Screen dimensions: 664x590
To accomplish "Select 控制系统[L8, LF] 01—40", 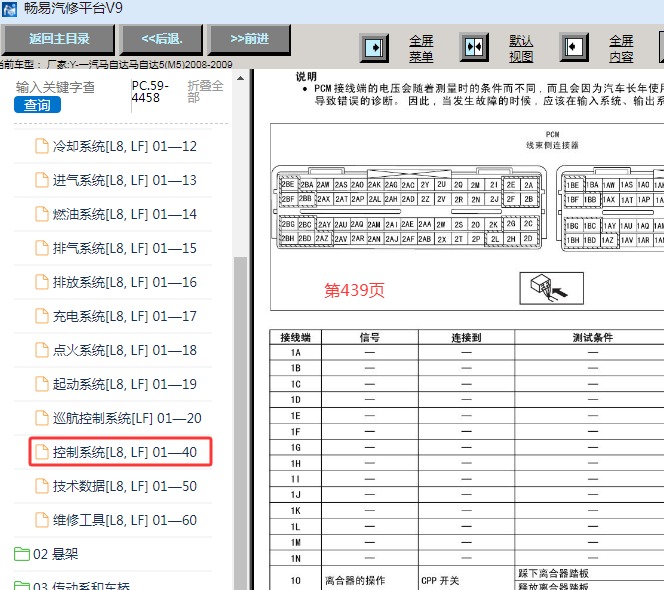I will pyautogui.click(x=120, y=452).
